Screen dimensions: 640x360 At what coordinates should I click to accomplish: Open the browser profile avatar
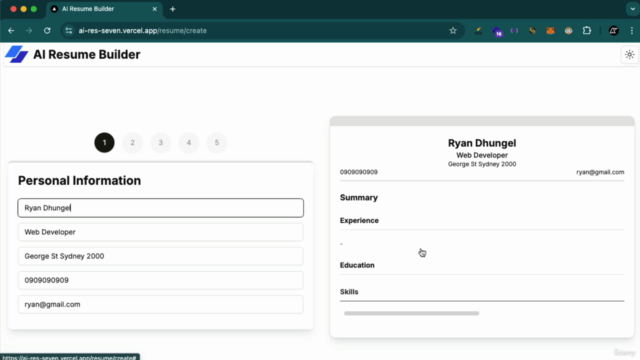pyautogui.click(x=613, y=31)
